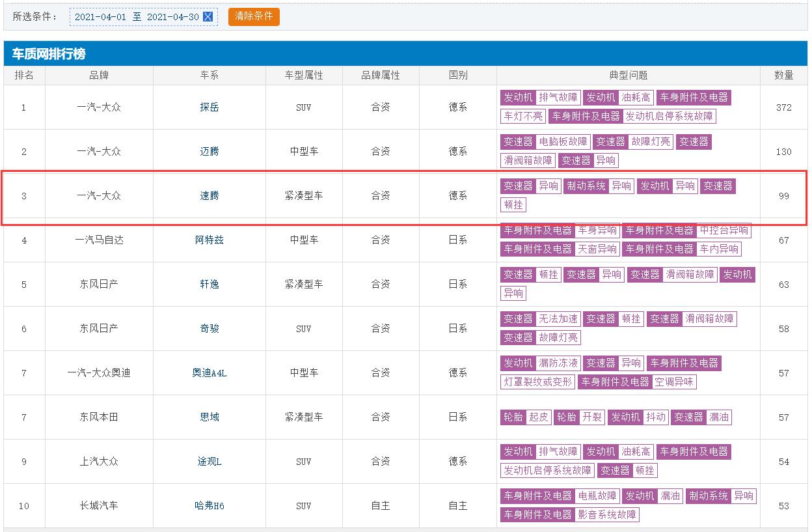Click the 数量 column header
The width and height of the screenshot is (812, 532).
pos(783,76)
